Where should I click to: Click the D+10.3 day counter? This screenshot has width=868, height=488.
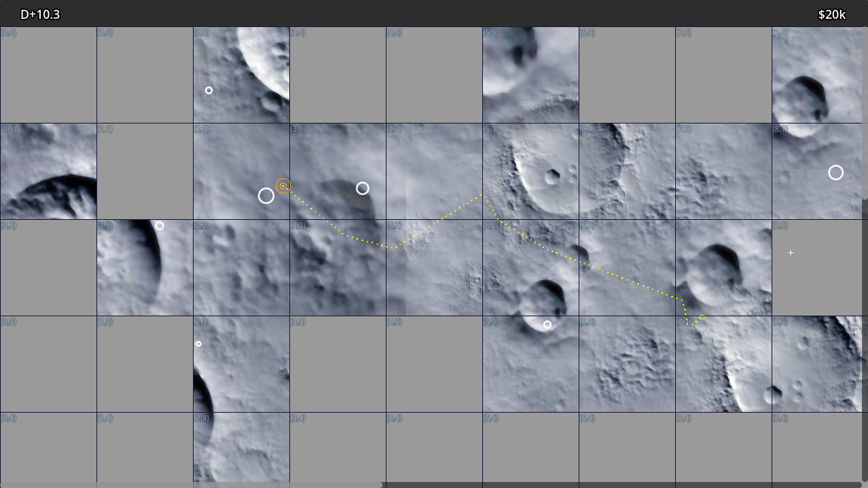coord(40,14)
